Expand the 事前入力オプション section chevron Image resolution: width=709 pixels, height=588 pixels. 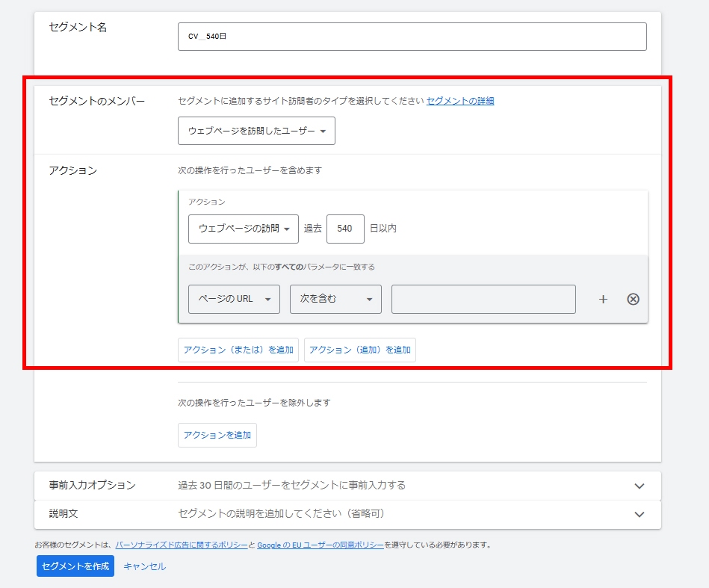[639, 486]
